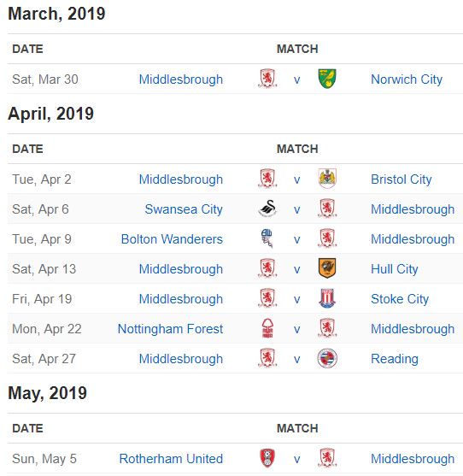Open the Norwich City team link
Screen dimensions: 463x476
(x=407, y=79)
